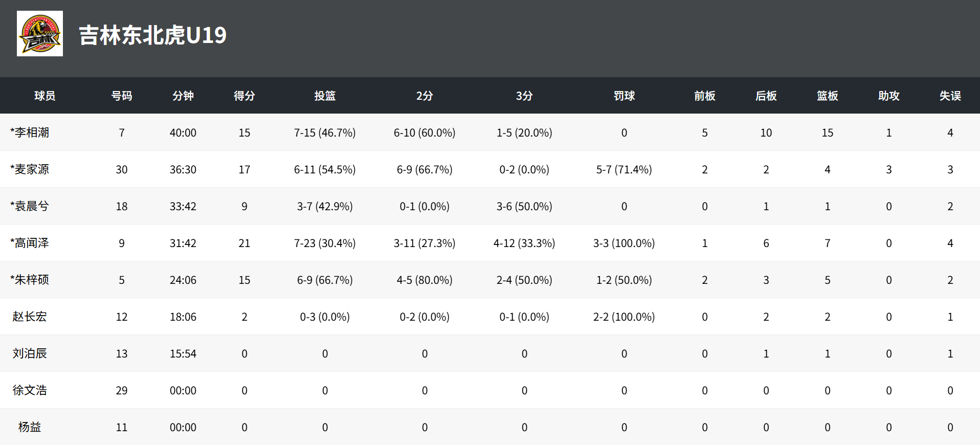Click the Jilin Northeast Tigers team logo
This screenshot has height=445, width=980.
pyautogui.click(x=40, y=34)
